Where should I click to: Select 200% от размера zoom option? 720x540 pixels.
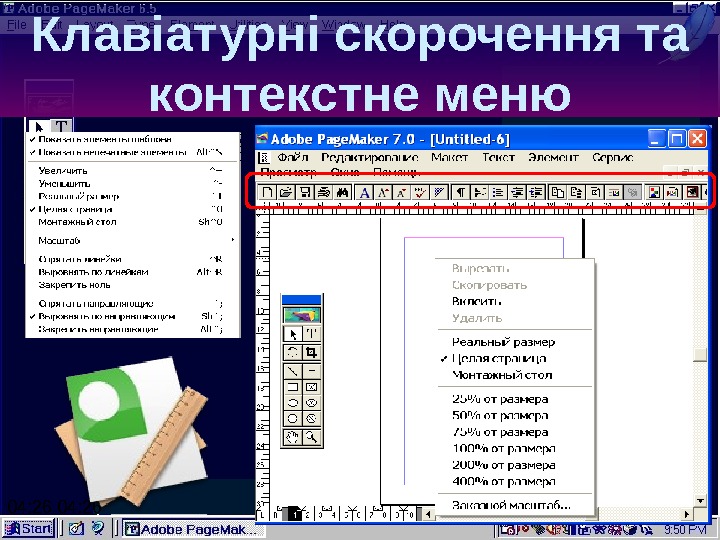(x=515, y=465)
